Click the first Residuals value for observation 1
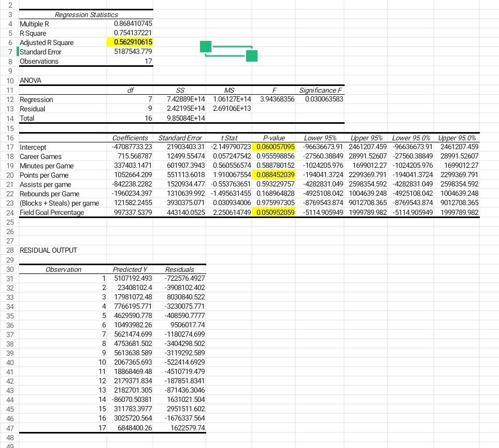Viewport: 499px width, 448px height. tap(184, 278)
